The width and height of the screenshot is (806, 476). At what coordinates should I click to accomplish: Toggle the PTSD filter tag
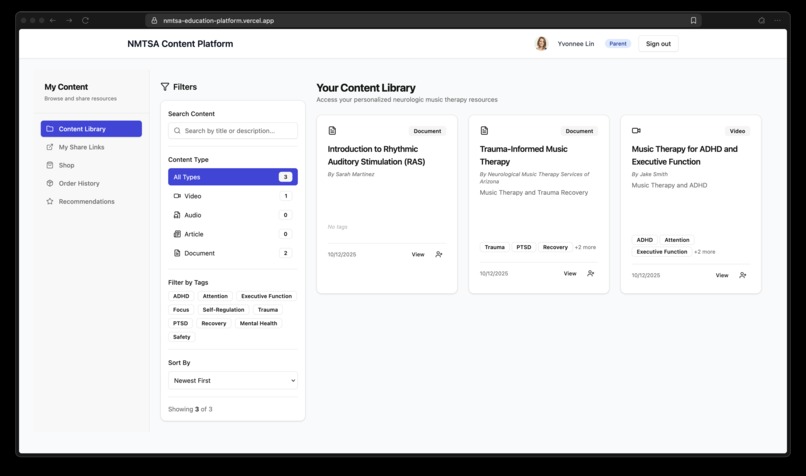[180, 323]
